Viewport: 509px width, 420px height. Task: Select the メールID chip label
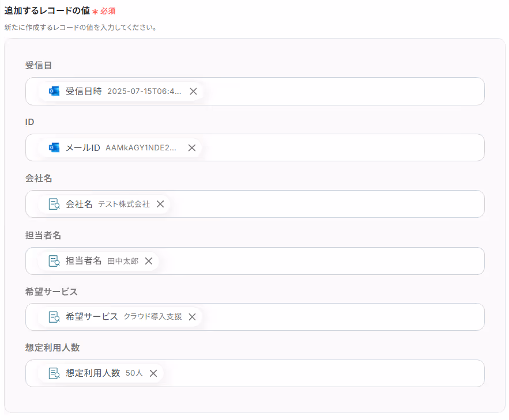(83, 148)
